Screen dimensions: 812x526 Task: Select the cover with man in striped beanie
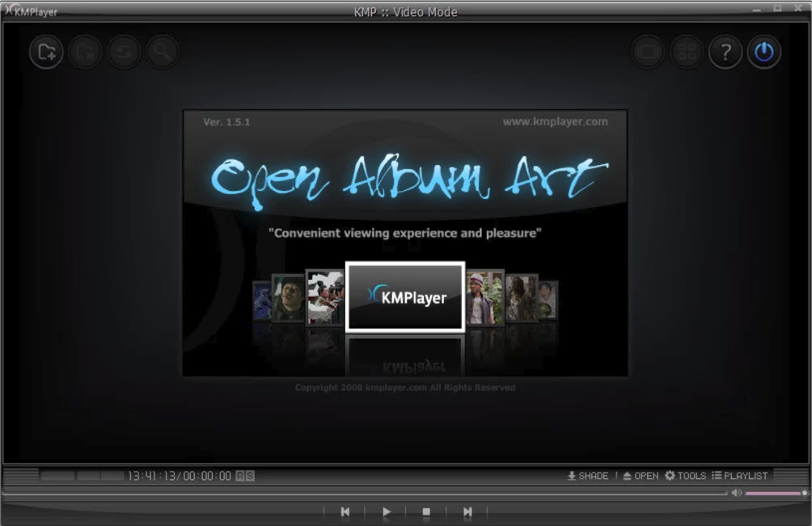pyautogui.click(x=484, y=297)
